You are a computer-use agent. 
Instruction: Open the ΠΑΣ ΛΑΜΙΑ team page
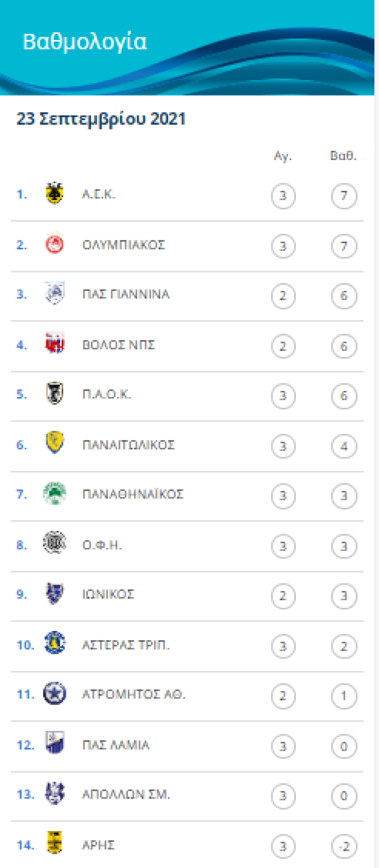[115, 745]
